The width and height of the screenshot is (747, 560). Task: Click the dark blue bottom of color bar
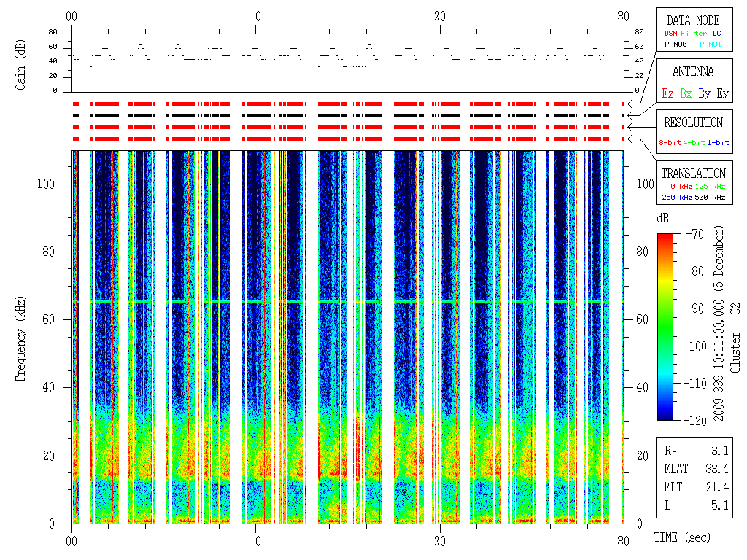pos(665,416)
